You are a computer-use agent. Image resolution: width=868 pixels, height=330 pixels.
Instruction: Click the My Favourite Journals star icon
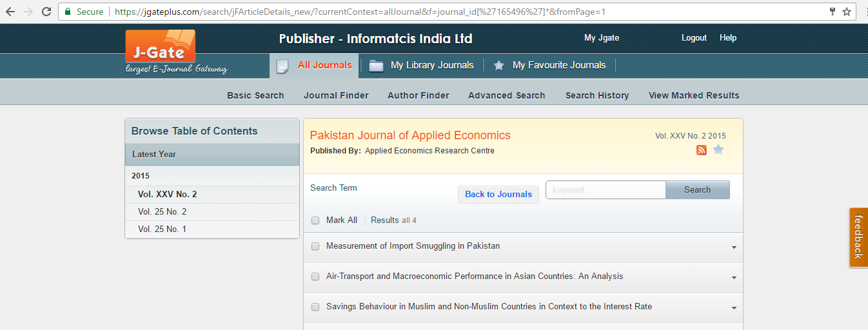[x=498, y=66]
